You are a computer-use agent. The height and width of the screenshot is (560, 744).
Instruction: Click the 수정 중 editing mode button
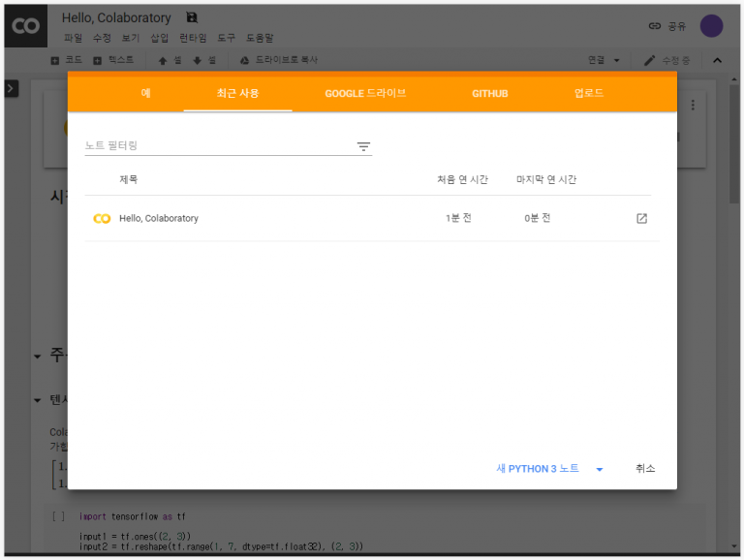coord(666,60)
